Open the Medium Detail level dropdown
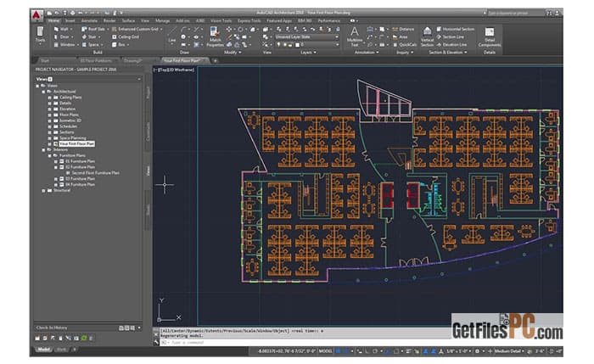 click(509, 351)
